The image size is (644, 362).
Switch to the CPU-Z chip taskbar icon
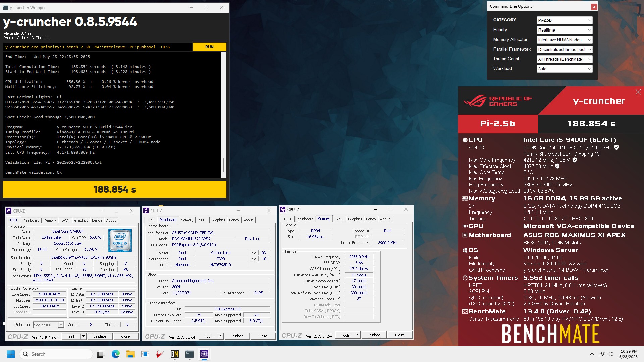[204, 354]
